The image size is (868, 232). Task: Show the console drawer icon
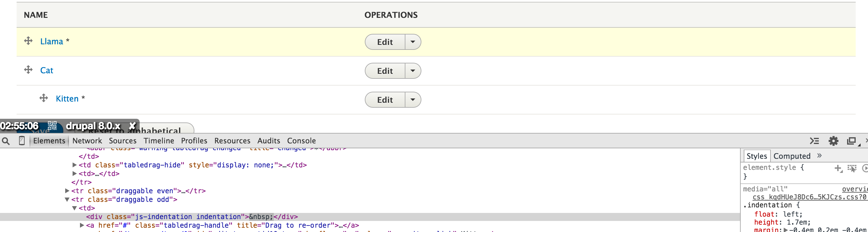point(814,141)
